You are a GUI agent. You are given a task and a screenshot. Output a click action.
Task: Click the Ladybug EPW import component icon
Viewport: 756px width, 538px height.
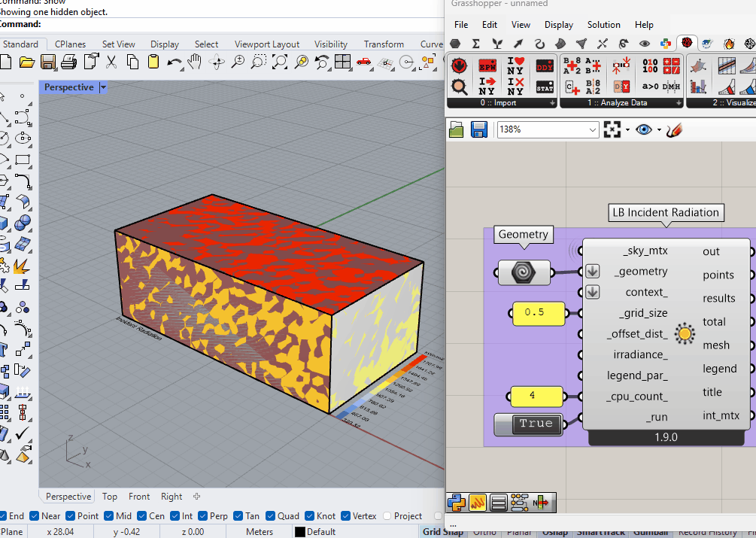coord(487,66)
